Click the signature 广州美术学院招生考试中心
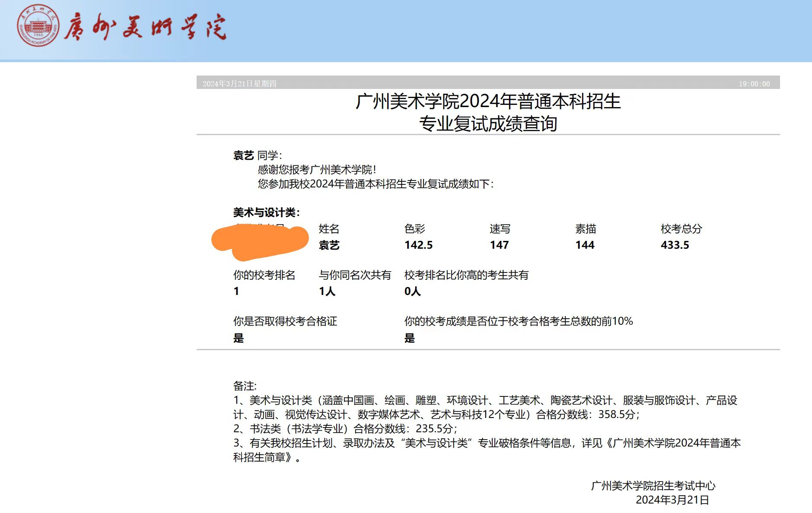Image resolution: width=812 pixels, height=513 pixels. (x=653, y=486)
